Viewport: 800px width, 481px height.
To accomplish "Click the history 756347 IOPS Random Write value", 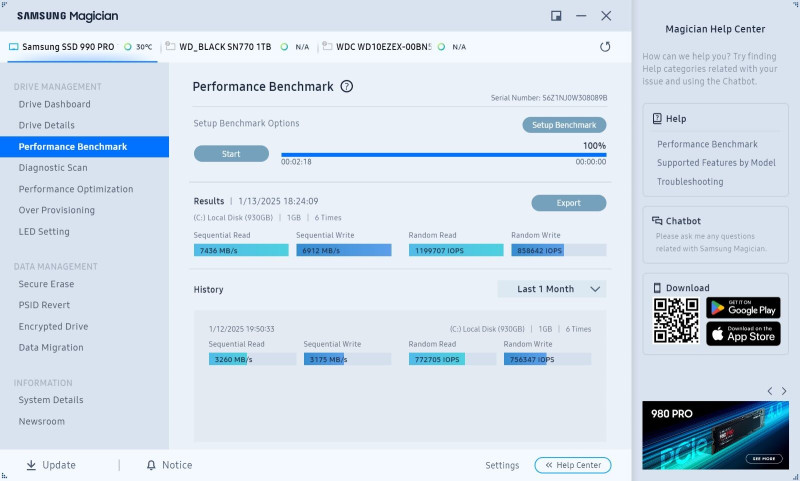I will pyautogui.click(x=532, y=360).
